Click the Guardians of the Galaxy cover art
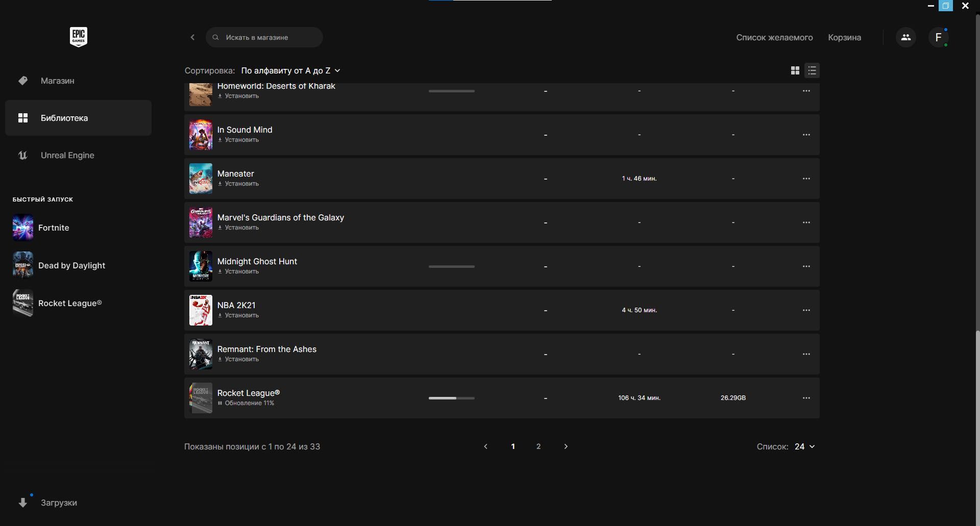Image resolution: width=980 pixels, height=526 pixels. click(201, 222)
